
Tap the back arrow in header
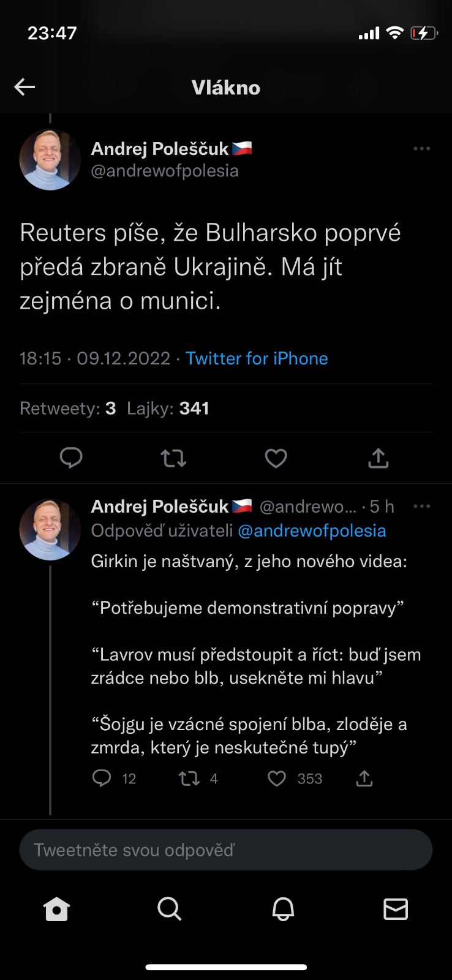tap(24, 87)
